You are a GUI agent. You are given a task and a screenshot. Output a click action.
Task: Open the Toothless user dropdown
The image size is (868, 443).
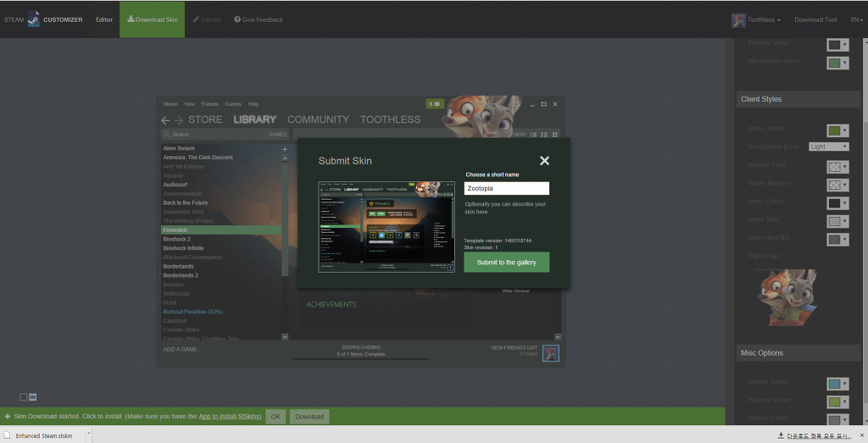756,19
